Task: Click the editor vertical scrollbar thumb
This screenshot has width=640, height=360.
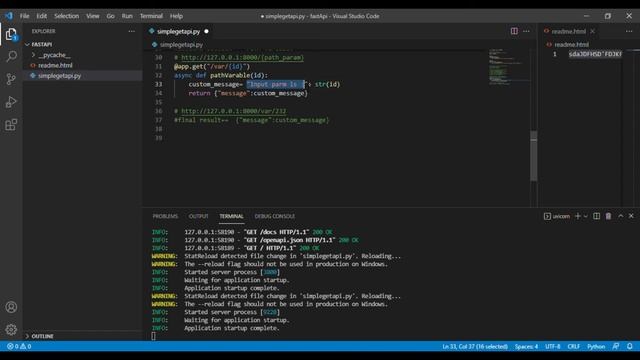Action: click(x=533, y=156)
